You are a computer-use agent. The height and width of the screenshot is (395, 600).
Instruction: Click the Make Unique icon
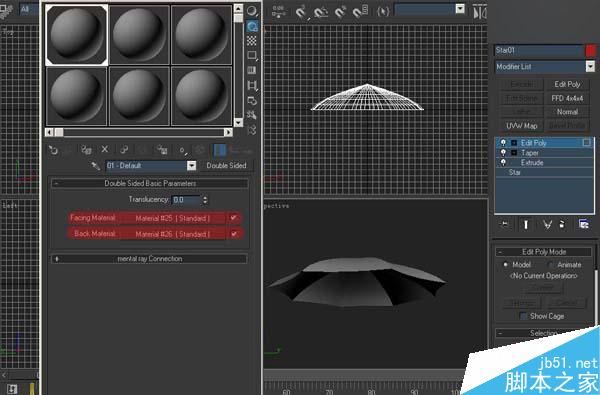pyautogui.click(x=142, y=150)
